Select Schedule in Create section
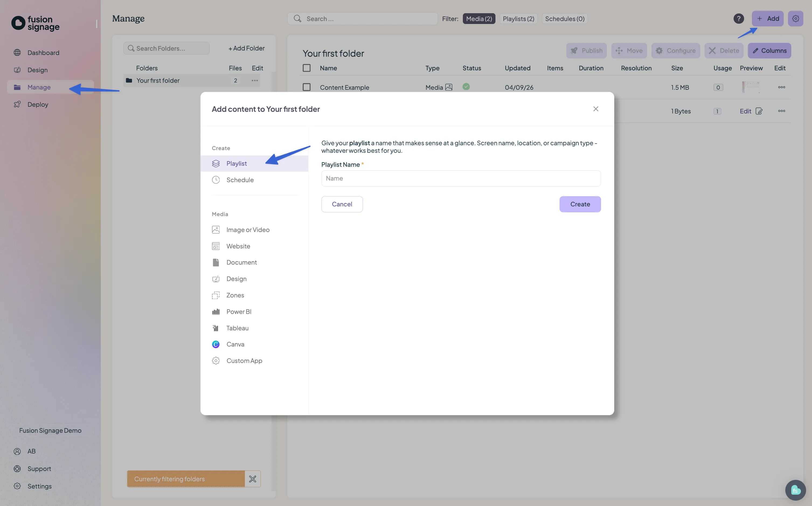812x506 pixels. (254, 180)
